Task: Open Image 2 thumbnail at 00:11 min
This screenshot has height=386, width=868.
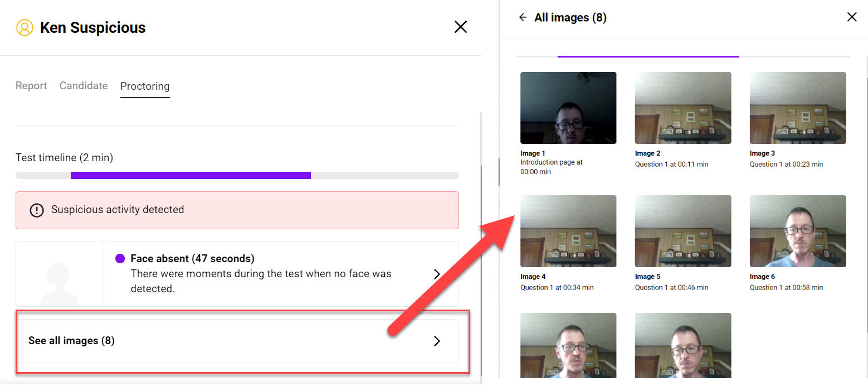Action: point(683,108)
